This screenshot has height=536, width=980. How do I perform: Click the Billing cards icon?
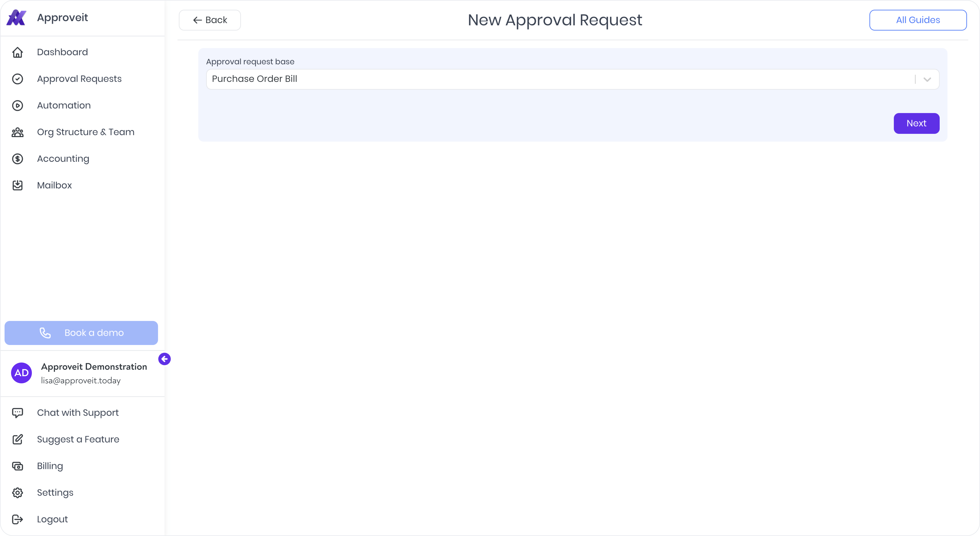pyautogui.click(x=18, y=466)
